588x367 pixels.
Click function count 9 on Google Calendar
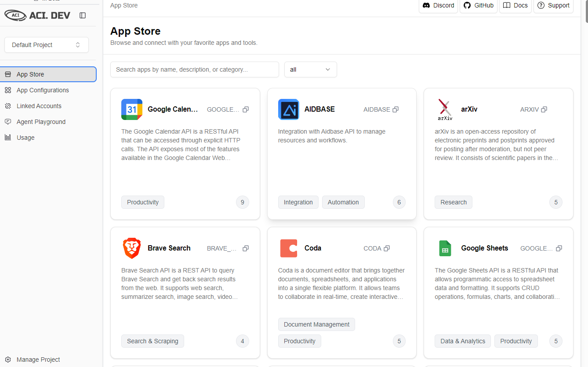(x=243, y=202)
